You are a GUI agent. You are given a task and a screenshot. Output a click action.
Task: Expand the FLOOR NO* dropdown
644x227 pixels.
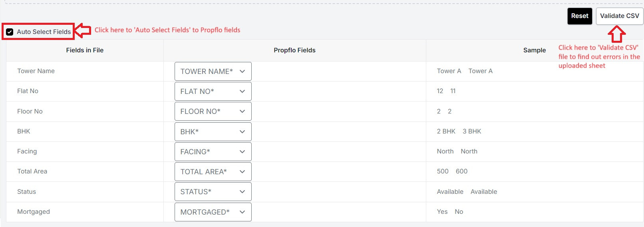click(x=213, y=111)
